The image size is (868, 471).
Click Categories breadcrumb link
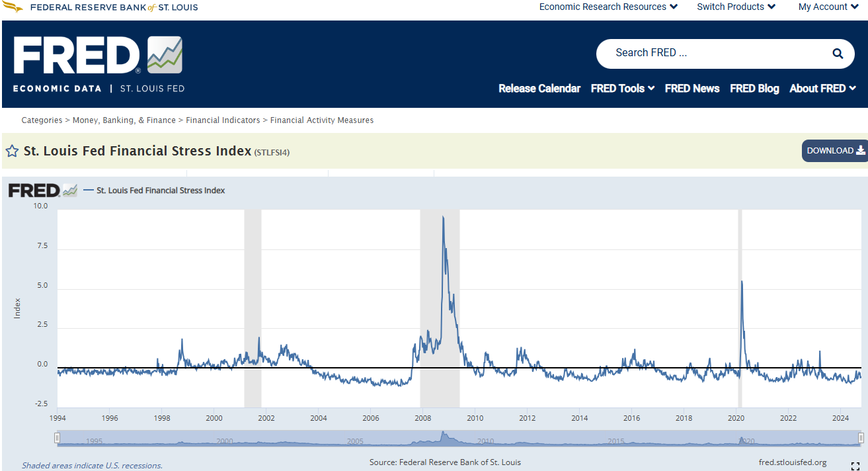[x=42, y=120]
